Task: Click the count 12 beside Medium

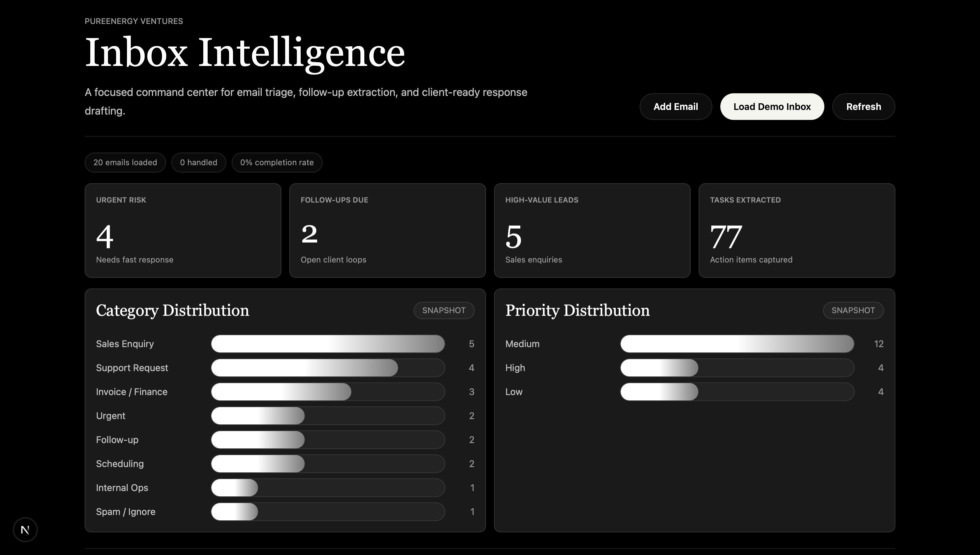Action: click(879, 344)
